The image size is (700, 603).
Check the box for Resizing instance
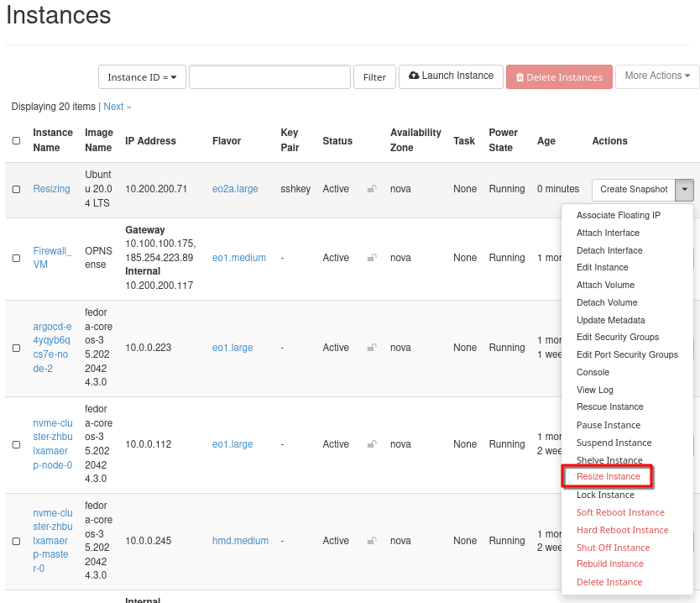[16, 190]
